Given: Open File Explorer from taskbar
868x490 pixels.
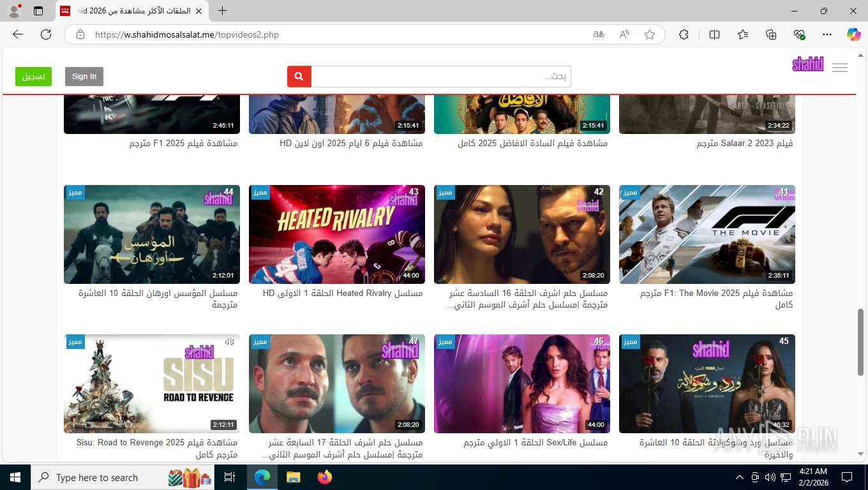Looking at the screenshot, I should (x=293, y=477).
